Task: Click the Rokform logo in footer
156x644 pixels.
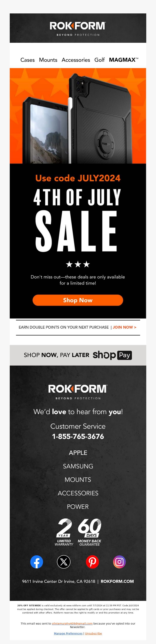Action: click(78, 392)
